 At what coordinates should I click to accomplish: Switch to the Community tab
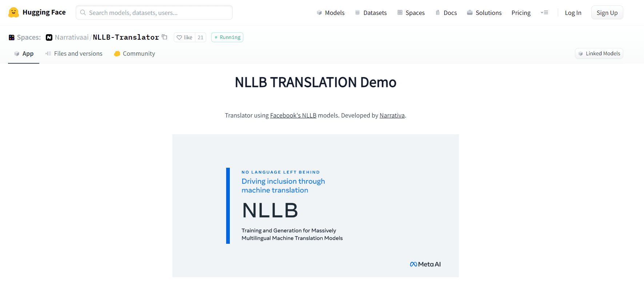click(135, 54)
